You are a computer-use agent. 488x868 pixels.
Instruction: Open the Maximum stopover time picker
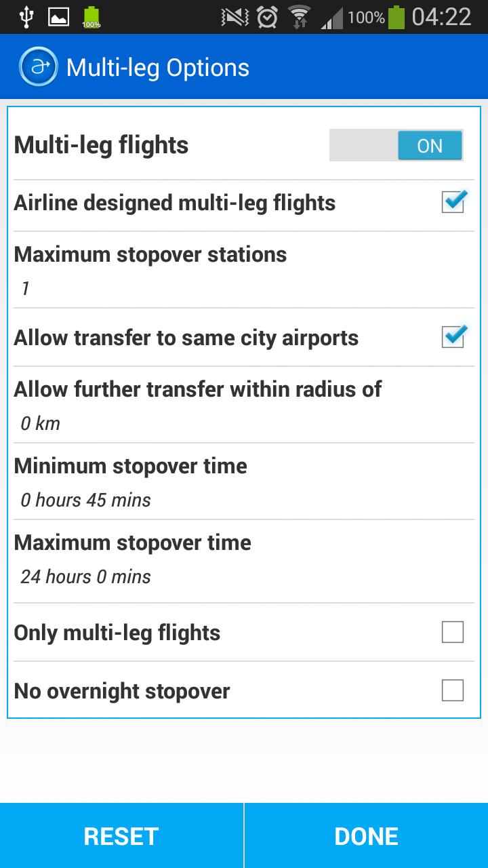pyautogui.click(x=244, y=559)
